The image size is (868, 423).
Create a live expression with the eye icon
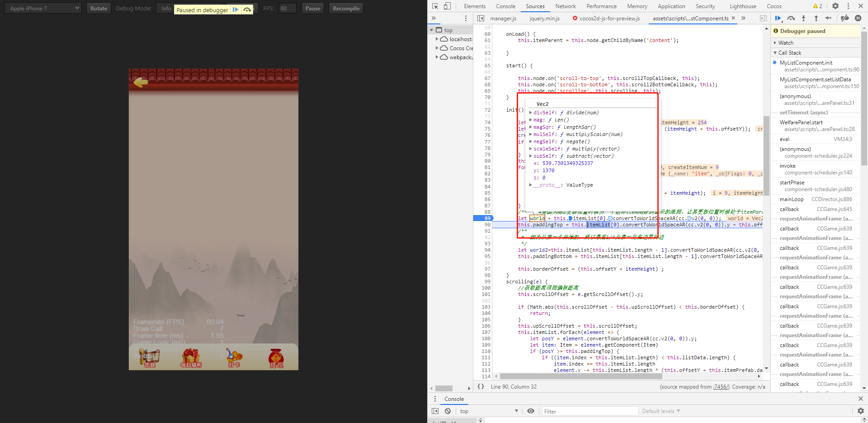click(x=531, y=411)
